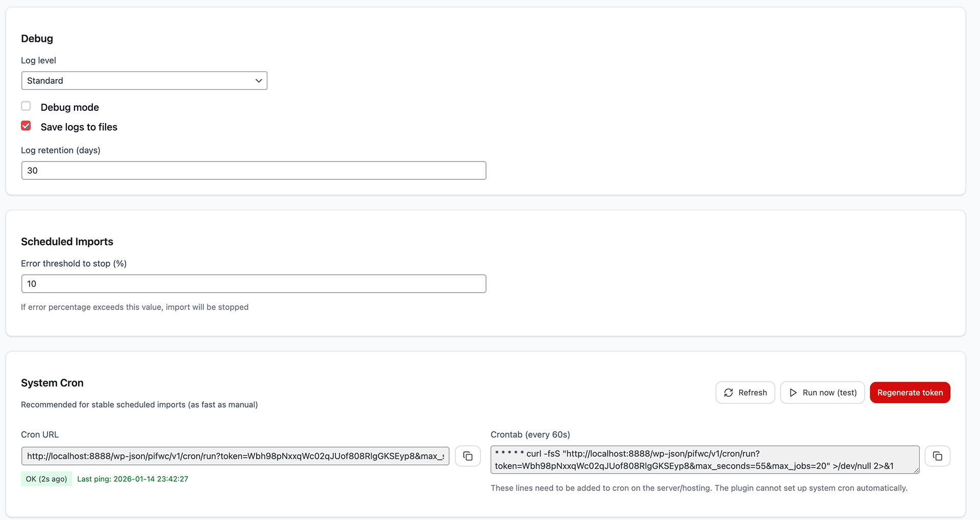
Task: Copy the Crontab command via its copy icon
Action: click(938, 456)
